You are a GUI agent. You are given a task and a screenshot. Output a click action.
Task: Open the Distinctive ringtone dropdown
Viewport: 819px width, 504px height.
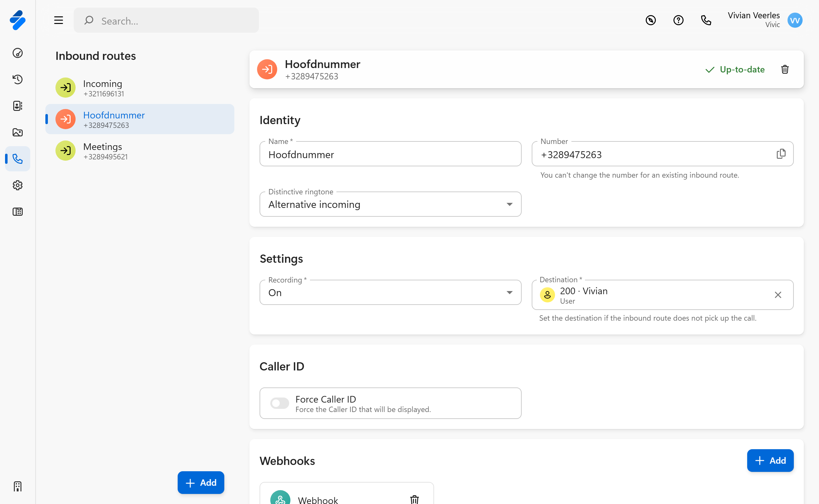click(390, 204)
